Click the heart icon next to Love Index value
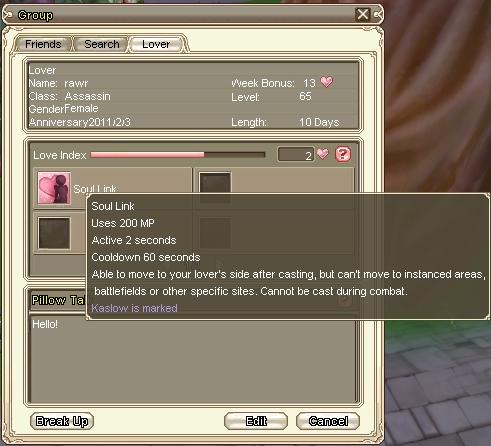The height and width of the screenshot is (446, 491). pyautogui.click(x=323, y=154)
